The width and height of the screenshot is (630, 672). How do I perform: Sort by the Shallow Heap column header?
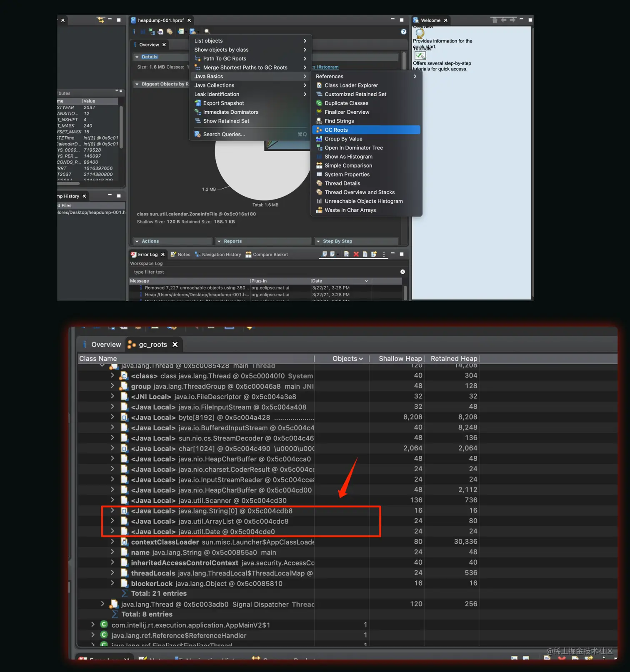pos(397,359)
